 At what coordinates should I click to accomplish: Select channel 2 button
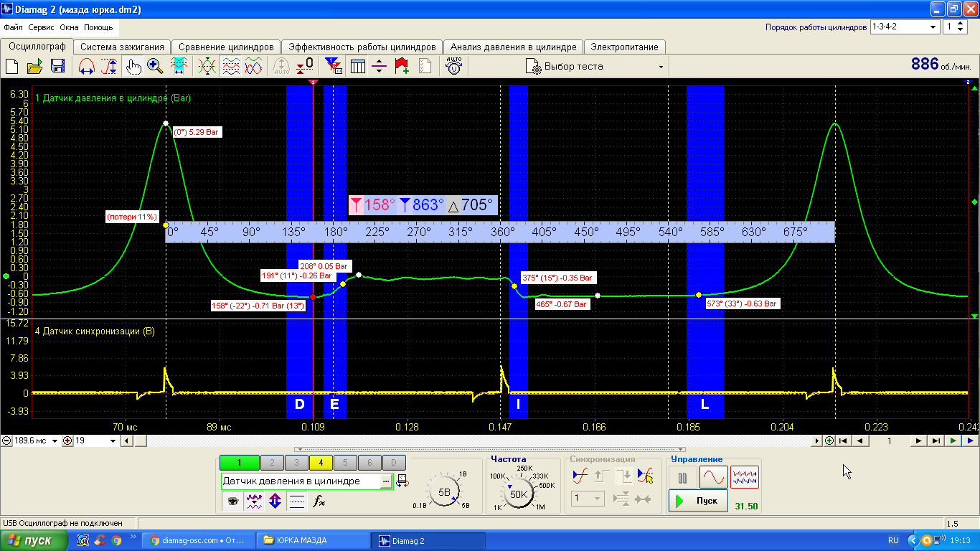pos(272,463)
